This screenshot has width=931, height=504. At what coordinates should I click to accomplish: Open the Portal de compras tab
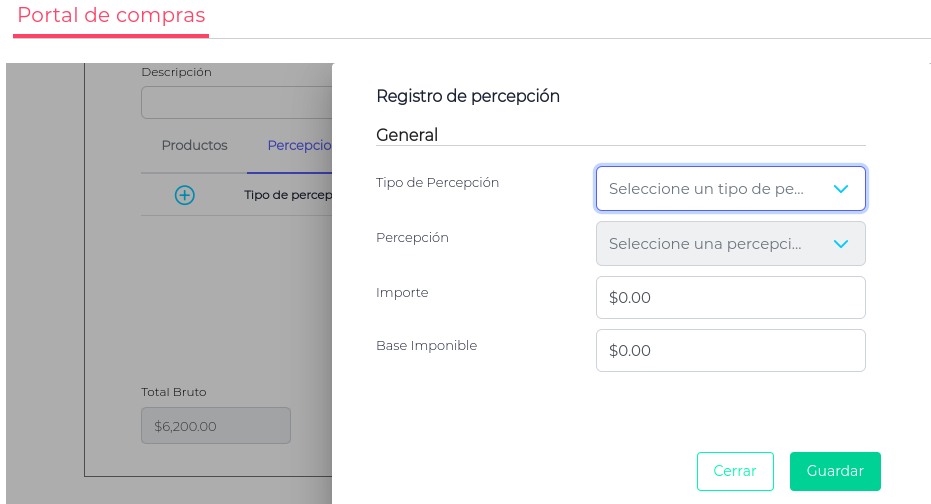[111, 16]
